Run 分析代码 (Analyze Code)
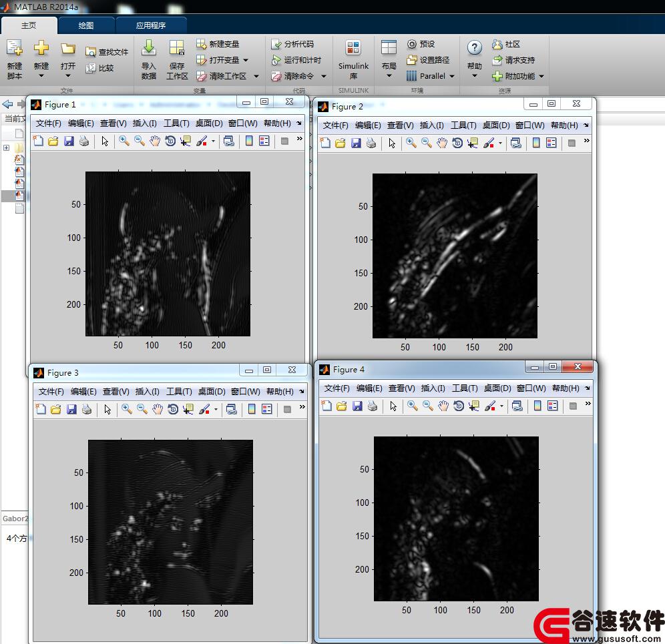The image size is (665, 644). [x=292, y=43]
